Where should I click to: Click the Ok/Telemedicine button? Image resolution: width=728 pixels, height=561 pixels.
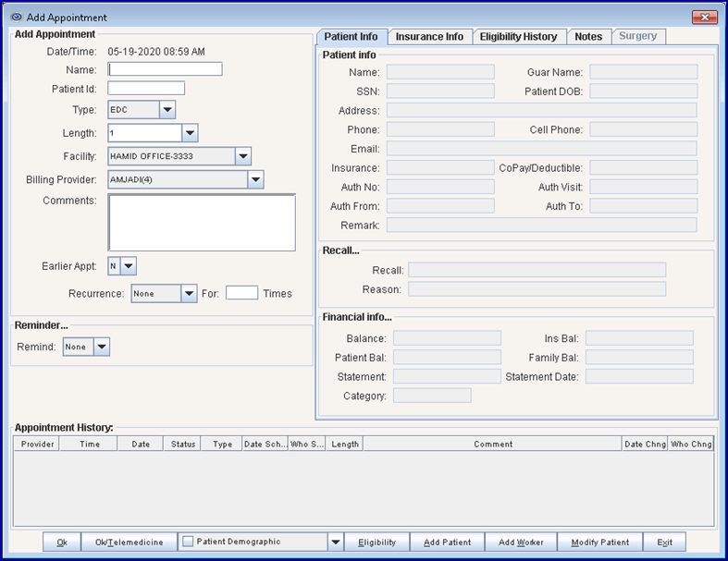point(130,542)
